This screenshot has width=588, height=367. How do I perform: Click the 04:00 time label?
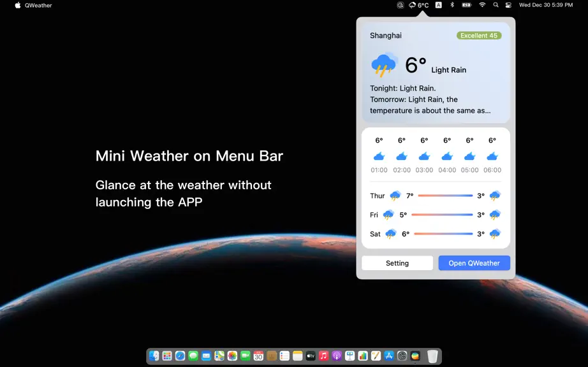[x=447, y=170]
